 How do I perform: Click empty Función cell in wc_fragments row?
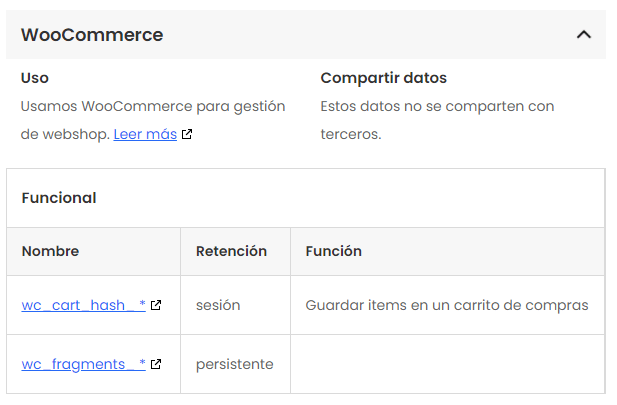coord(447,364)
